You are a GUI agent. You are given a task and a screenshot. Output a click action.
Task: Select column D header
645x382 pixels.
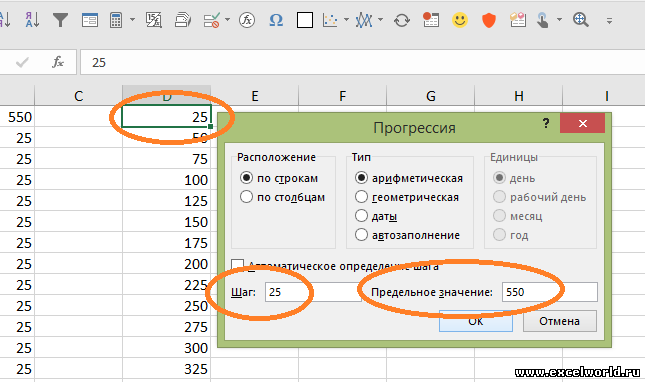click(167, 96)
